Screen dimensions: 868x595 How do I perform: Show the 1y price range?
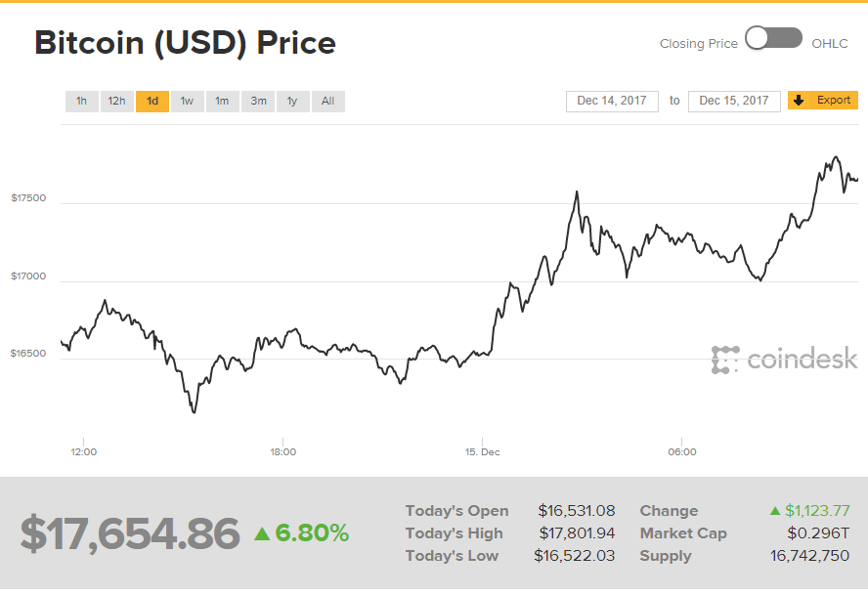point(292,102)
